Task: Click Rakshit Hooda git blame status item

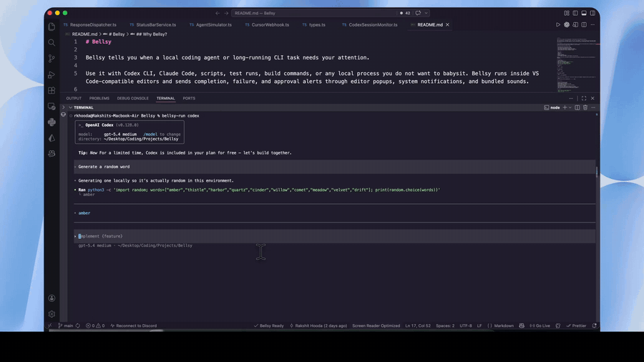Action: [x=318, y=326]
